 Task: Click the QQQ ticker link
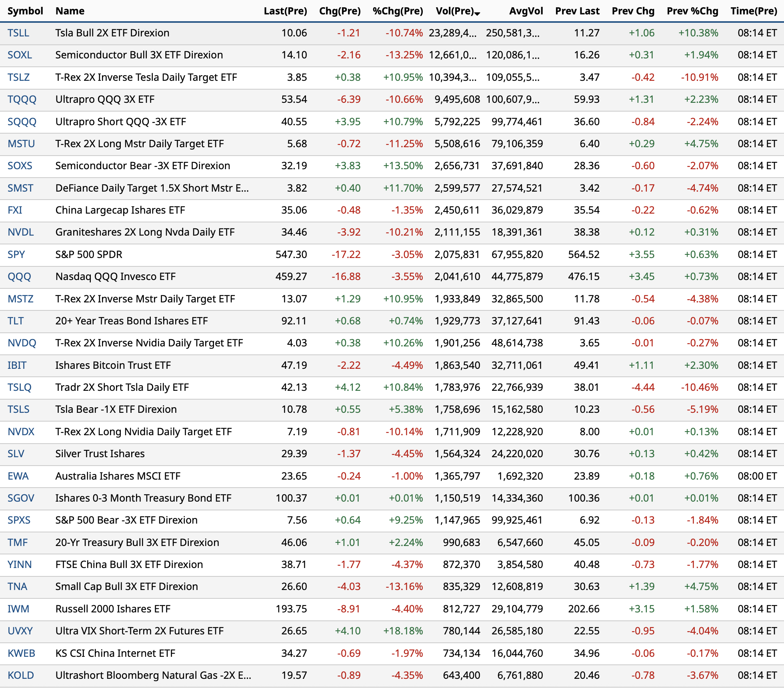click(x=19, y=276)
